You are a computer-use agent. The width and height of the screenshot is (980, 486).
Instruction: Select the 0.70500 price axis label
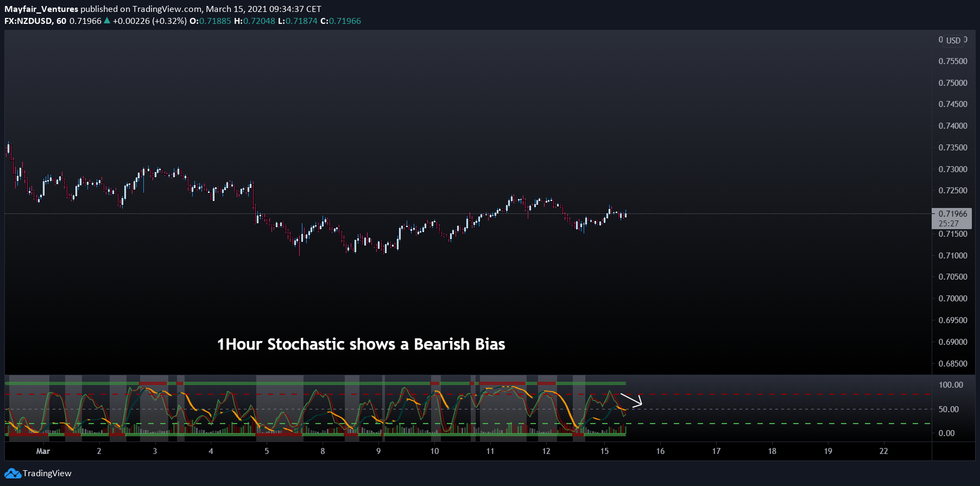[953, 277]
